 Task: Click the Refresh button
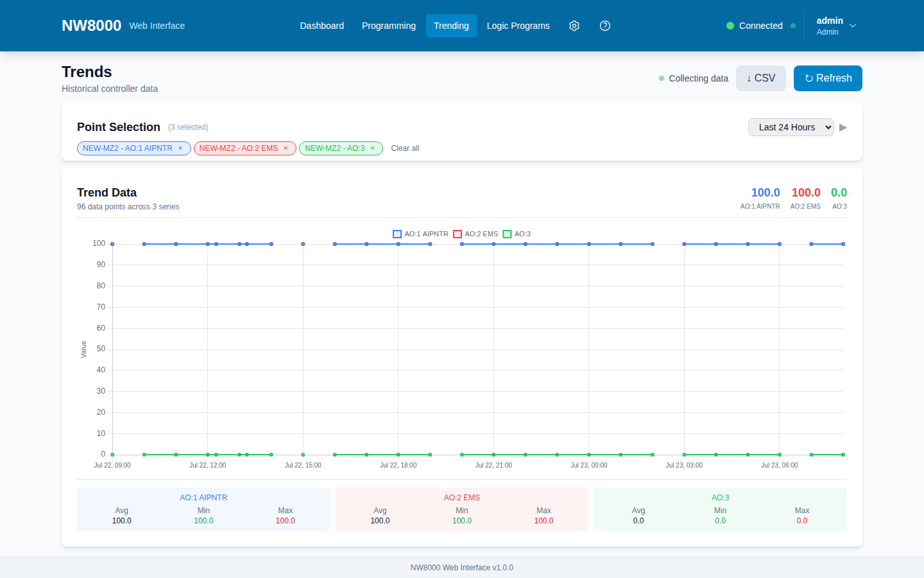tap(828, 78)
